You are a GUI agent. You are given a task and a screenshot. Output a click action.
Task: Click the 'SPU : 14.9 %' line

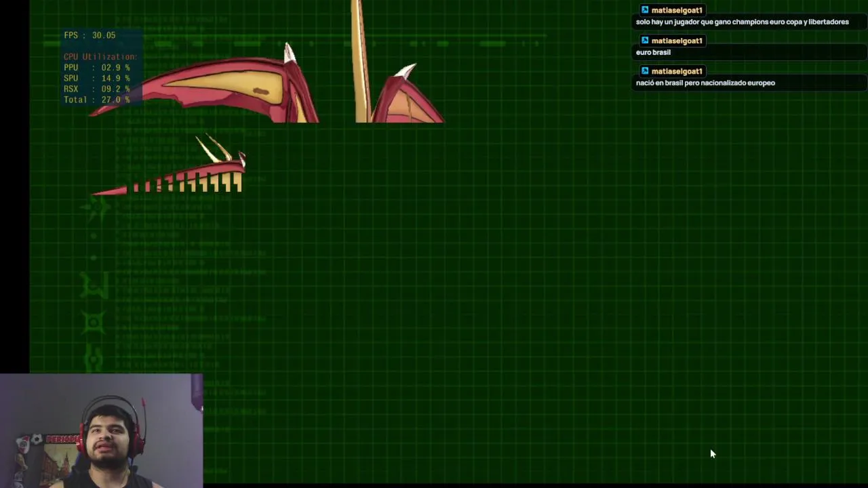coord(96,79)
